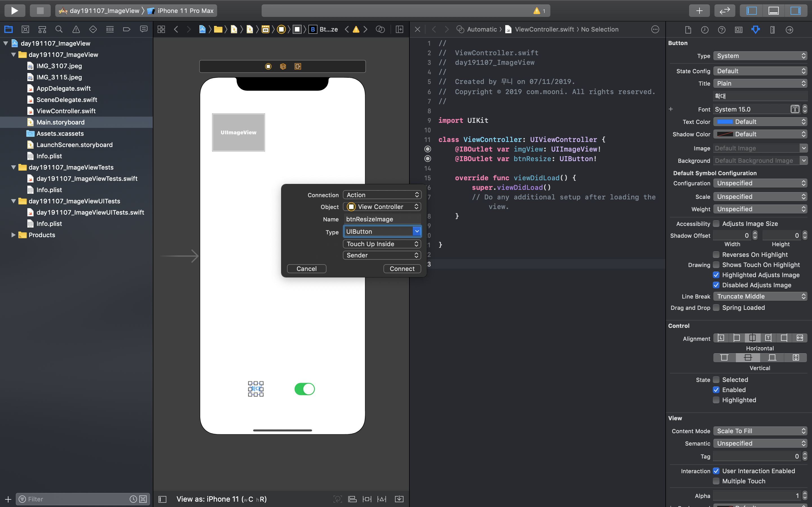The image size is (812, 507).
Task: Open the Issue navigator warning icon
Action: pos(76,30)
